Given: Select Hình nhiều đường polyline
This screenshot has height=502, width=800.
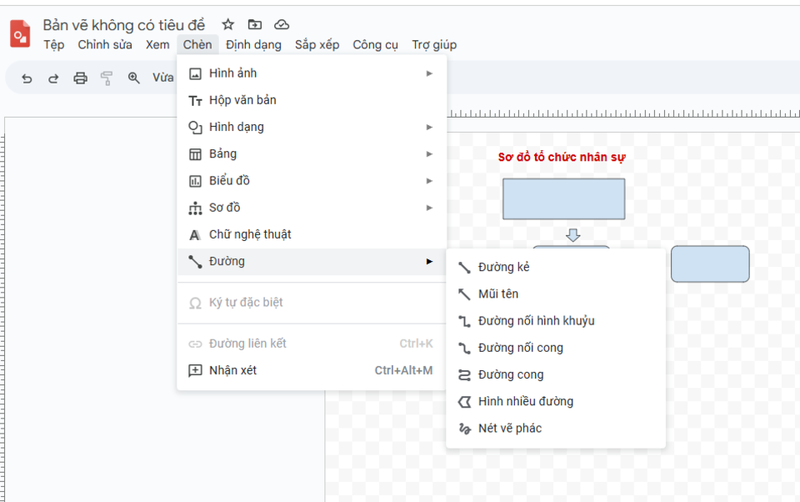Looking at the screenshot, I should tap(556, 401).
